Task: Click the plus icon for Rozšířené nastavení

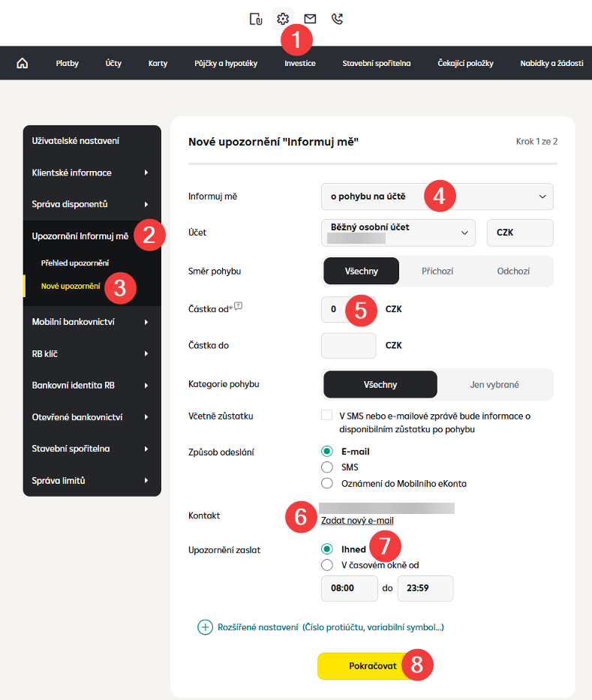Action: pos(205,626)
